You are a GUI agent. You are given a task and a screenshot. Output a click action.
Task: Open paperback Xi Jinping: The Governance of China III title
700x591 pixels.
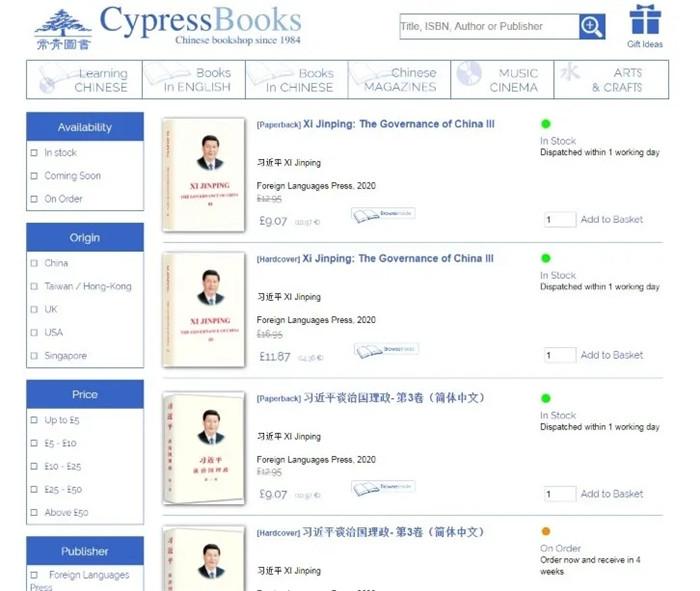click(x=399, y=124)
